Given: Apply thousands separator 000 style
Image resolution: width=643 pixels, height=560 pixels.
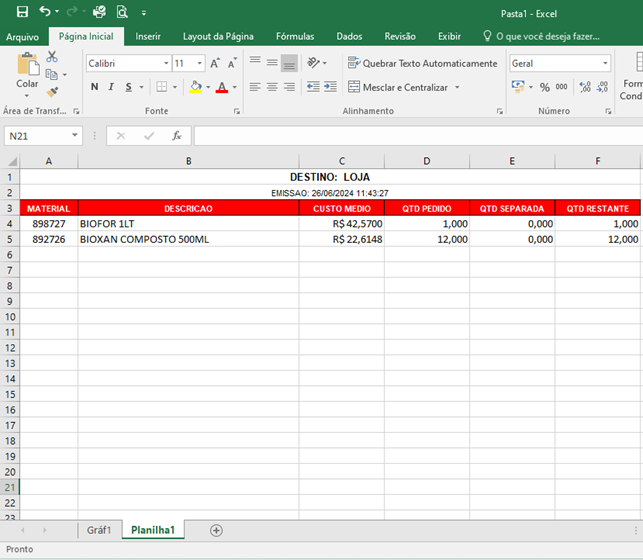Looking at the screenshot, I should pos(561,87).
